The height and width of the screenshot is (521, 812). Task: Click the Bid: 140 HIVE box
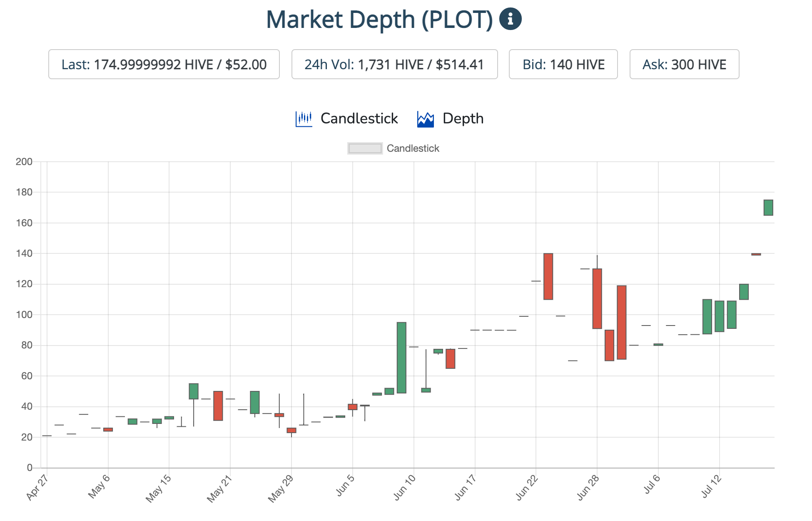563,64
